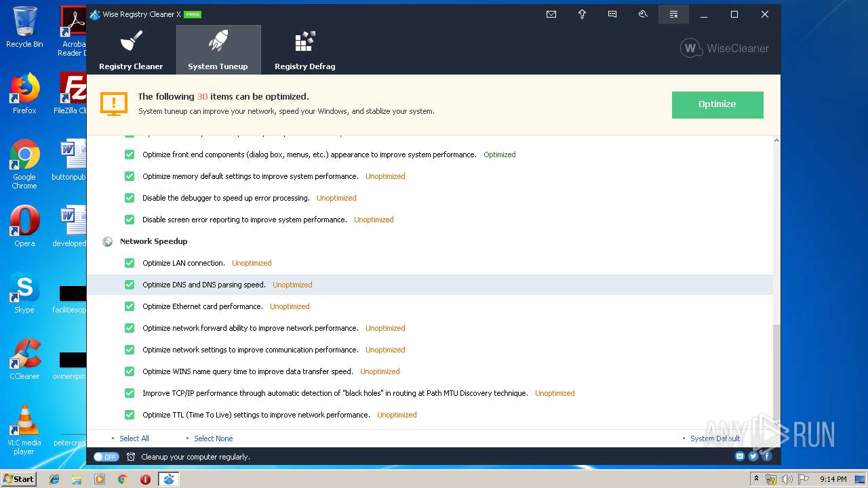This screenshot has width=868, height=488.
Task: Uncheck Improve TCP/IP performance option
Action: pyautogui.click(x=130, y=393)
